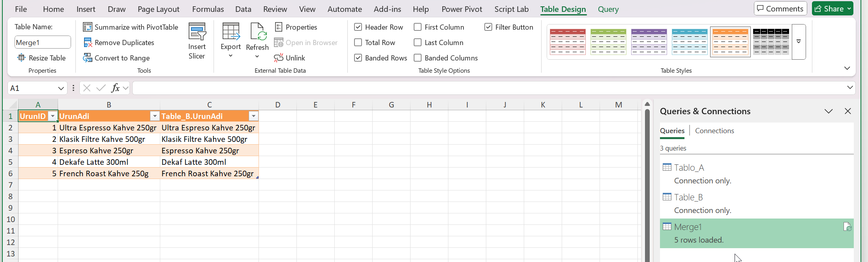Unlink the table from its query

pos(290,58)
